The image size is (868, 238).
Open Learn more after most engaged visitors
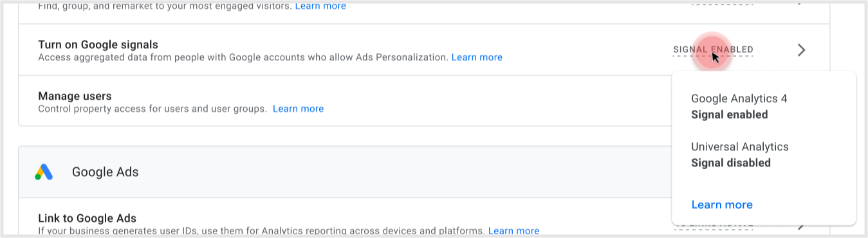320,6
